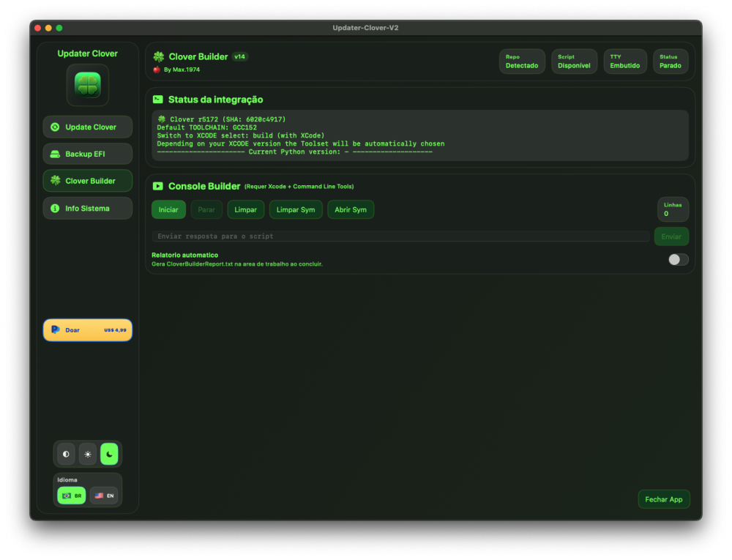Viewport: 732px width, 560px height.
Task: Click the Status Parado badge
Action: pyautogui.click(x=671, y=61)
